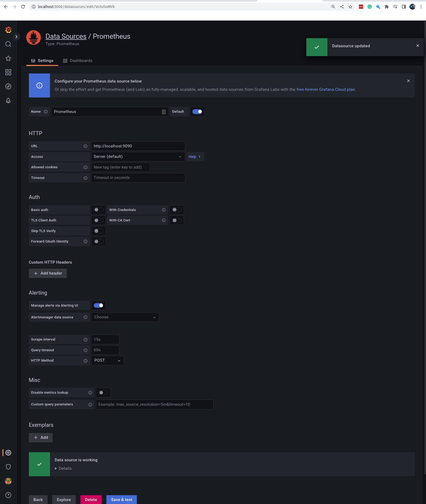Open starred dashboards star icon
Image resolution: width=426 pixels, height=504 pixels.
point(8,58)
